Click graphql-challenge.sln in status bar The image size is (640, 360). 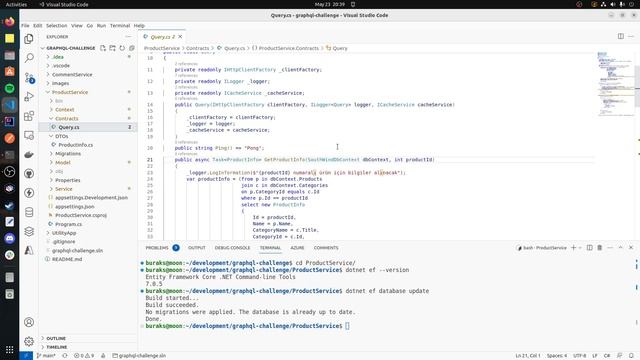tap(139, 356)
